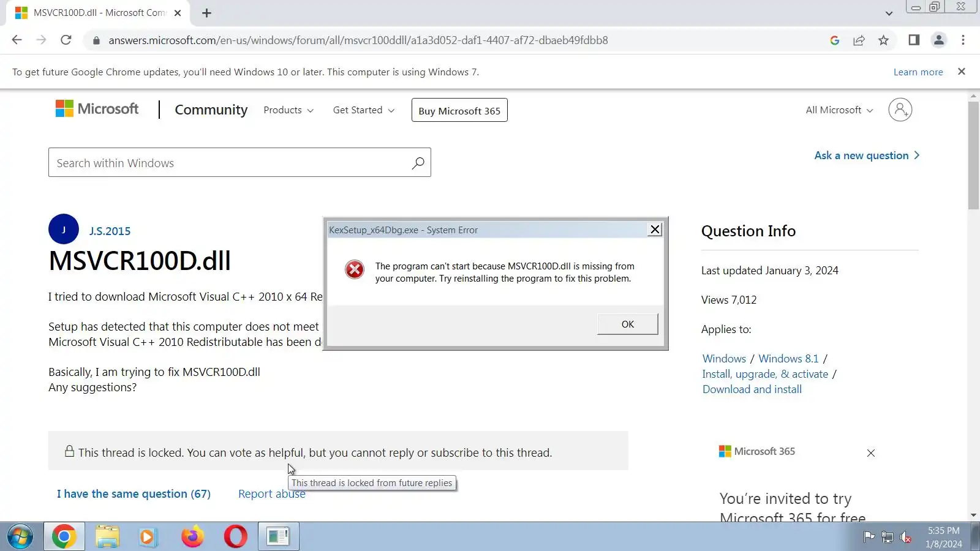The width and height of the screenshot is (980, 551).
Task: Click the thread locked padlock icon
Action: click(70, 451)
